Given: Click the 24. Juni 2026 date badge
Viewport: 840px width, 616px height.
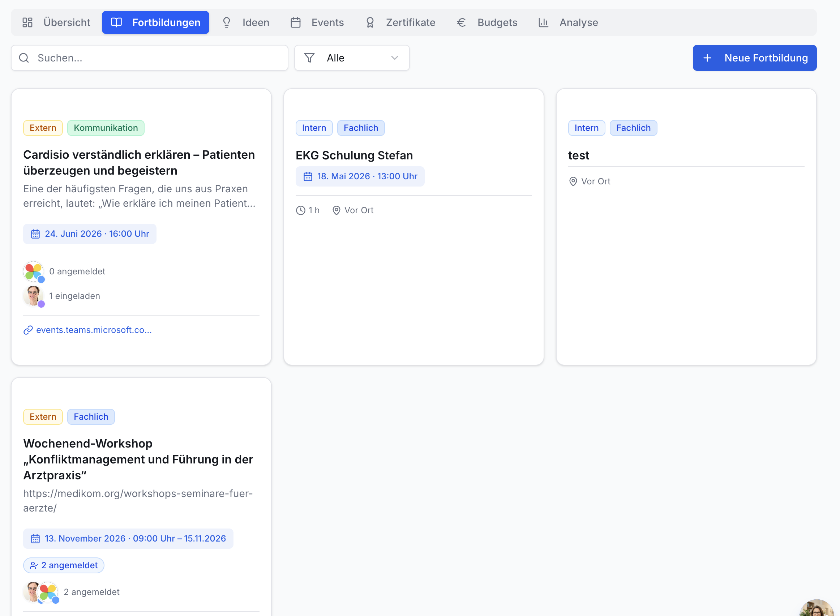Looking at the screenshot, I should tap(90, 234).
